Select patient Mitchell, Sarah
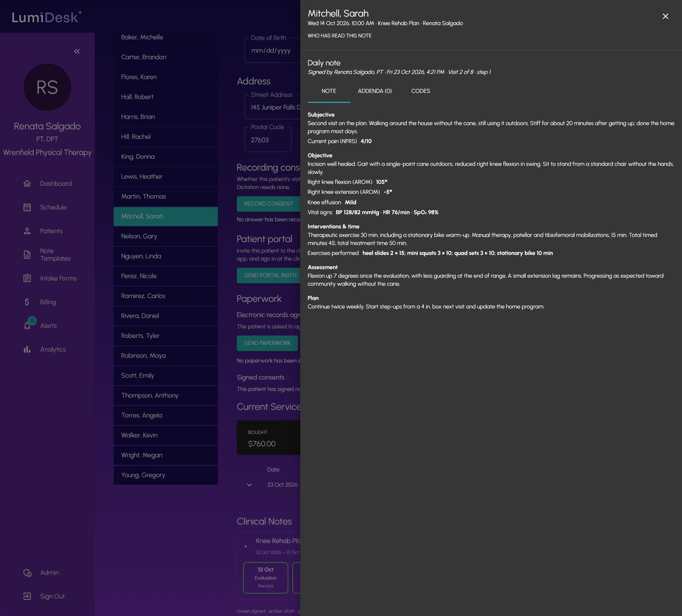 [166, 216]
